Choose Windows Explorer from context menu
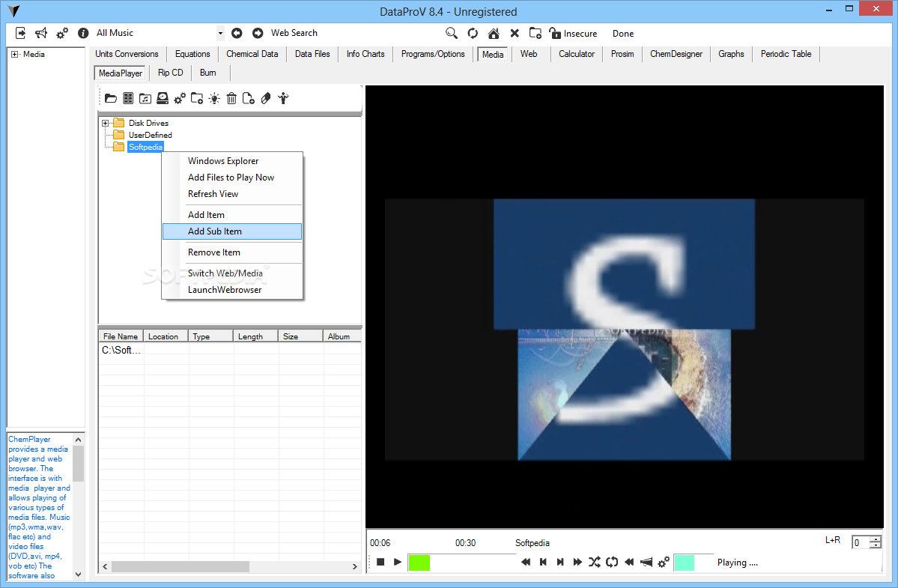Image resolution: width=898 pixels, height=588 pixels. pyautogui.click(x=232, y=161)
